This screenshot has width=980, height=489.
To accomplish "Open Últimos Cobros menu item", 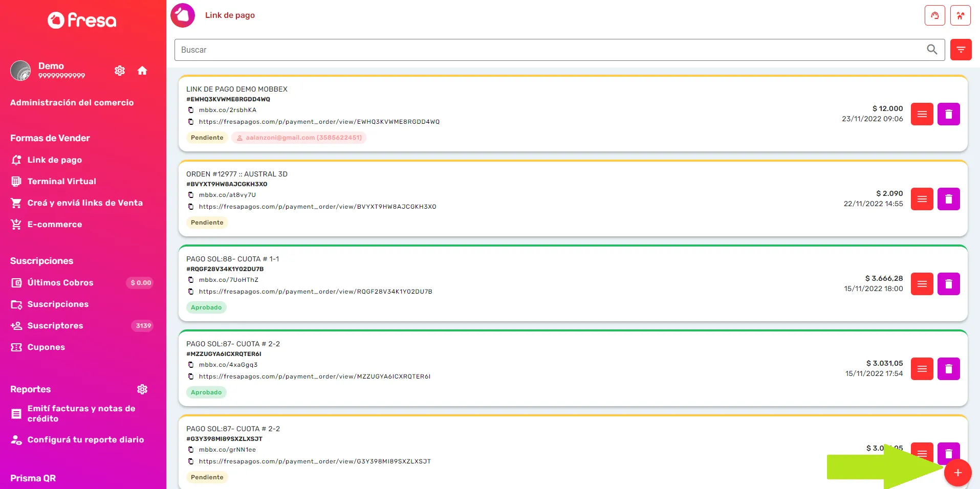I will click(60, 282).
